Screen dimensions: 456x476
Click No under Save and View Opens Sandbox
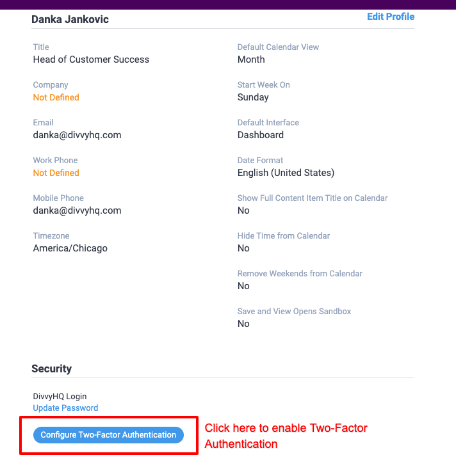pos(243,324)
